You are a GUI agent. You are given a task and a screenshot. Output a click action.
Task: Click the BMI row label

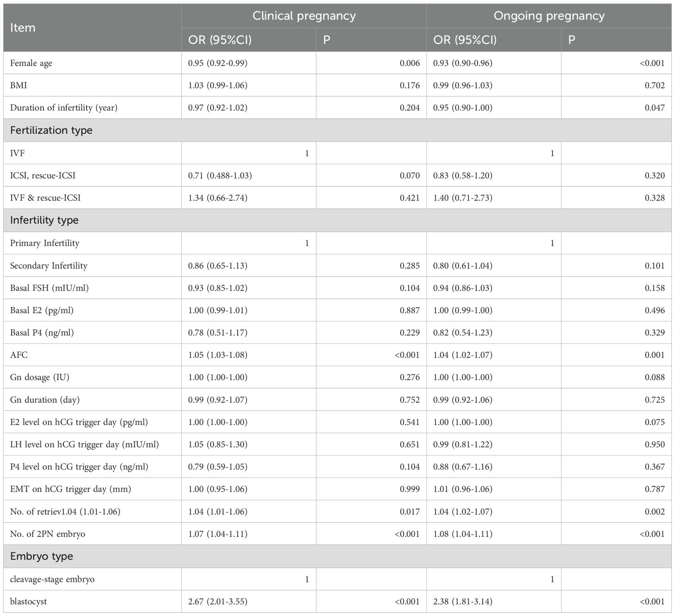18,86
